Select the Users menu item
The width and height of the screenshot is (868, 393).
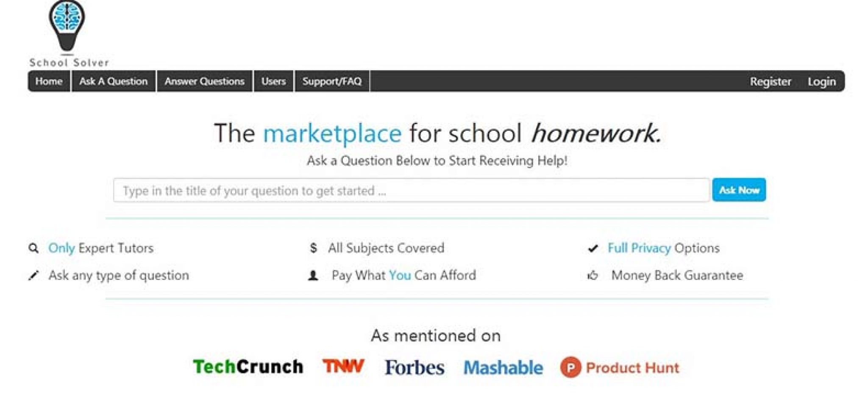273,81
